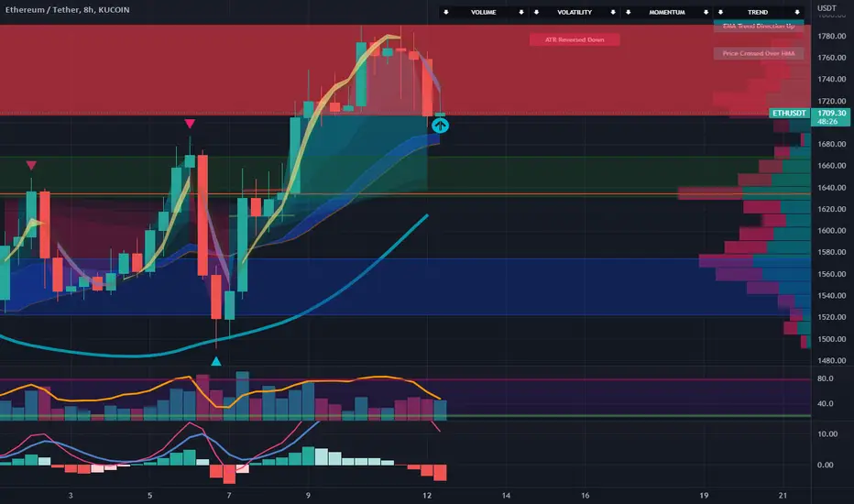Click the EMA Trend Direction Up cell
Viewport: 854px width, 504px height.
click(758, 27)
